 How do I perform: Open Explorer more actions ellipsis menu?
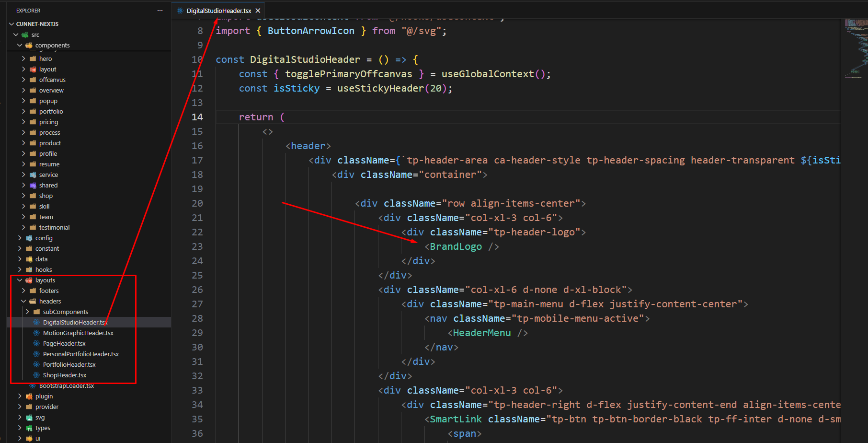pos(160,11)
